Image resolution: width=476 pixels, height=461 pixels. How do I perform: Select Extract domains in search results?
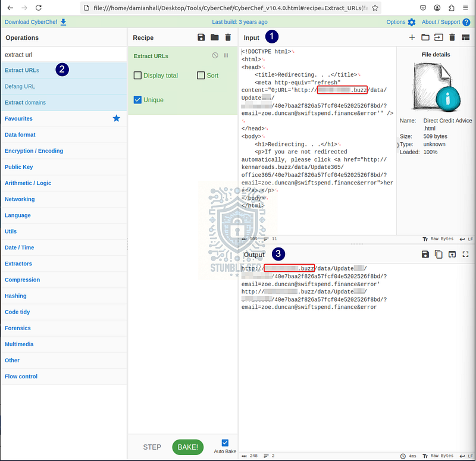[64, 102]
